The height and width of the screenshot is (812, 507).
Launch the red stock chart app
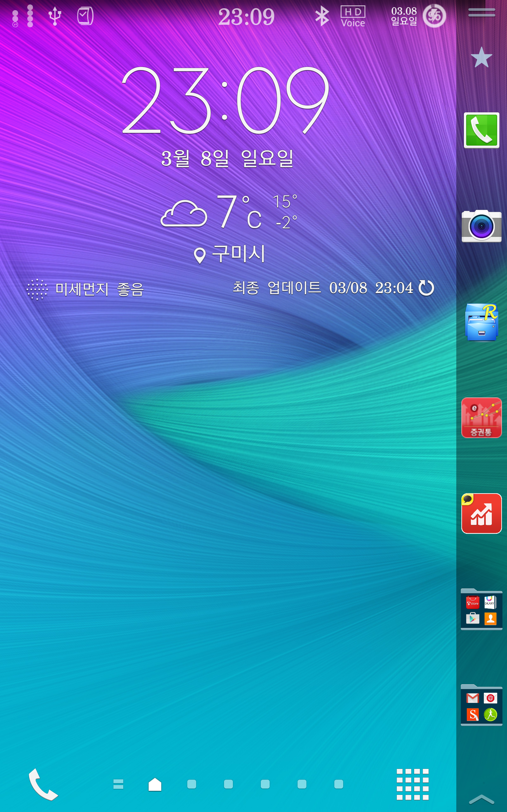(481, 514)
